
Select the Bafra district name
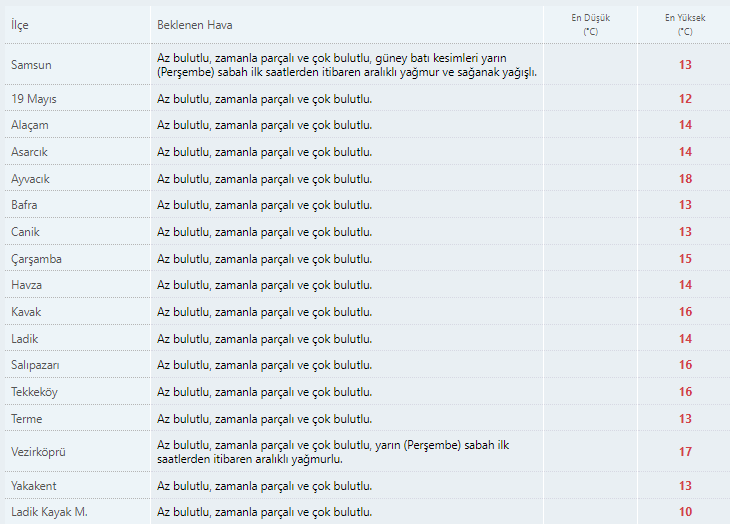coord(24,205)
